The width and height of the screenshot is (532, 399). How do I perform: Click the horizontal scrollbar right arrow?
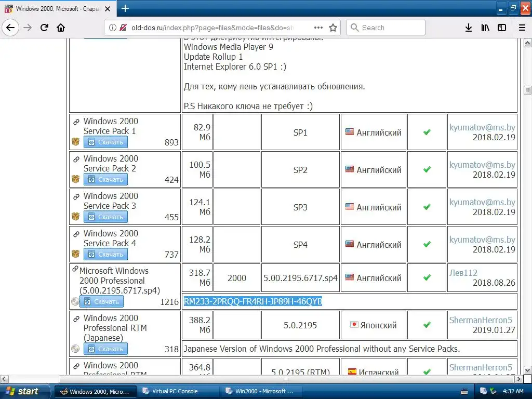click(x=518, y=379)
